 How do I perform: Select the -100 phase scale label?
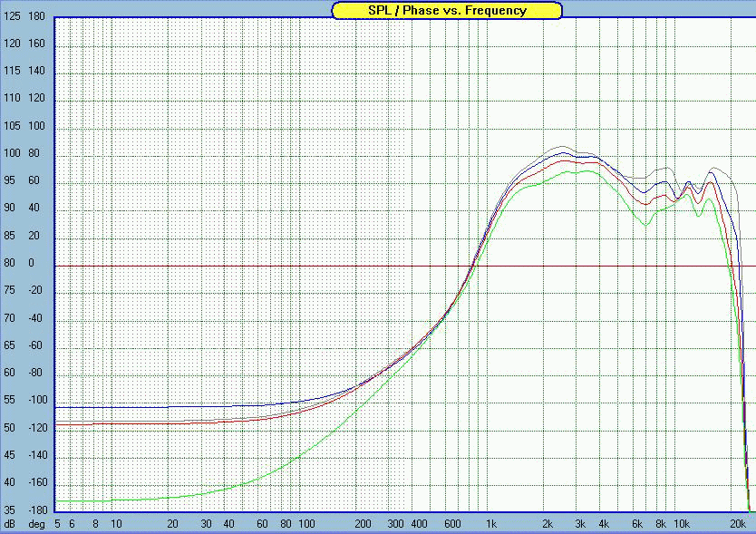38,400
